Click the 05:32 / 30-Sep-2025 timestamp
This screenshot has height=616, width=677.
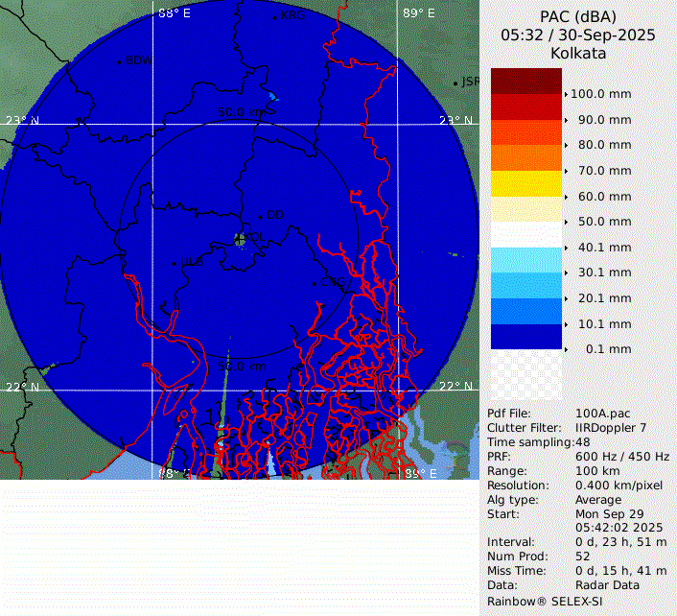(x=578, y=35)
